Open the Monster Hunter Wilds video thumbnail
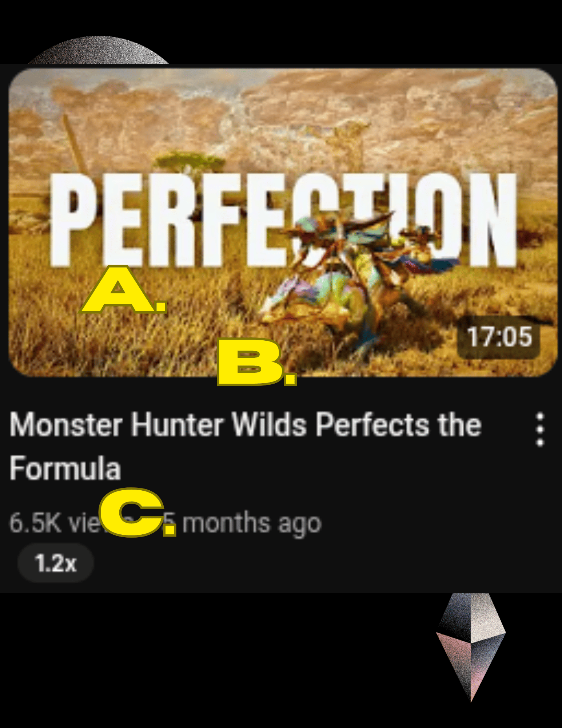Screen dimensions: 562x728 pyautogui.click(x=283, y=222)
